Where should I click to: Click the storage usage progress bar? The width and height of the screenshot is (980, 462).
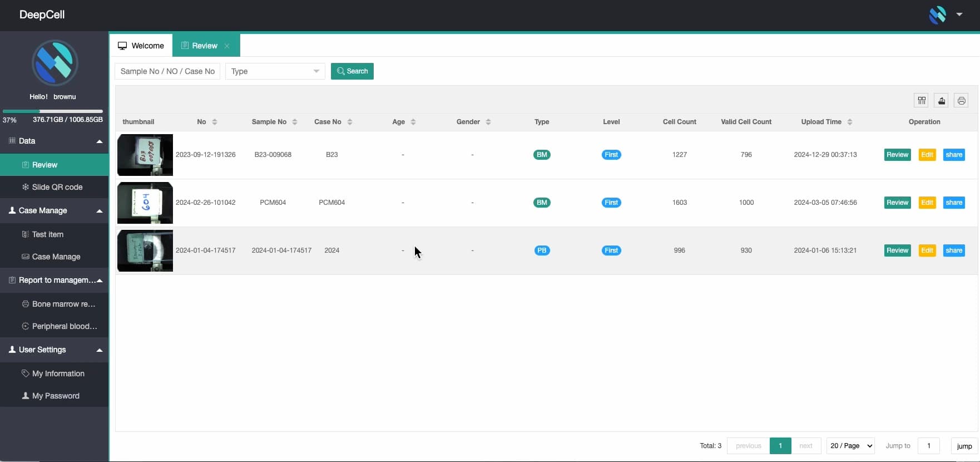point(53,111)
